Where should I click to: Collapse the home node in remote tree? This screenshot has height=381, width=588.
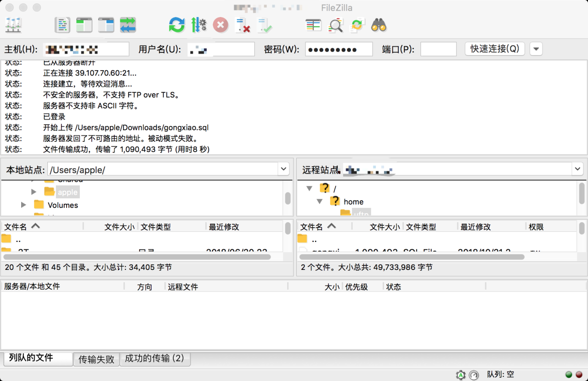[x=320, y=201]
